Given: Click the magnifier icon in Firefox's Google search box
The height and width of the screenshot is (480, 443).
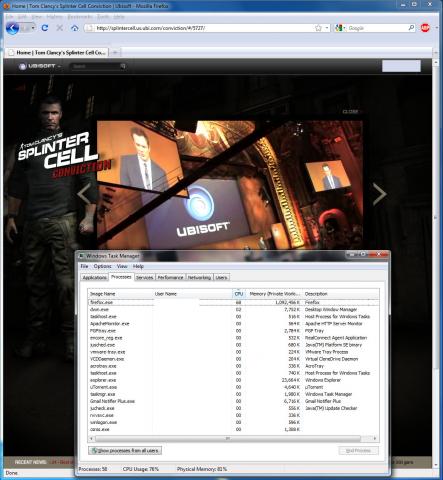Looking at the screenshot, I should [411, 28].
